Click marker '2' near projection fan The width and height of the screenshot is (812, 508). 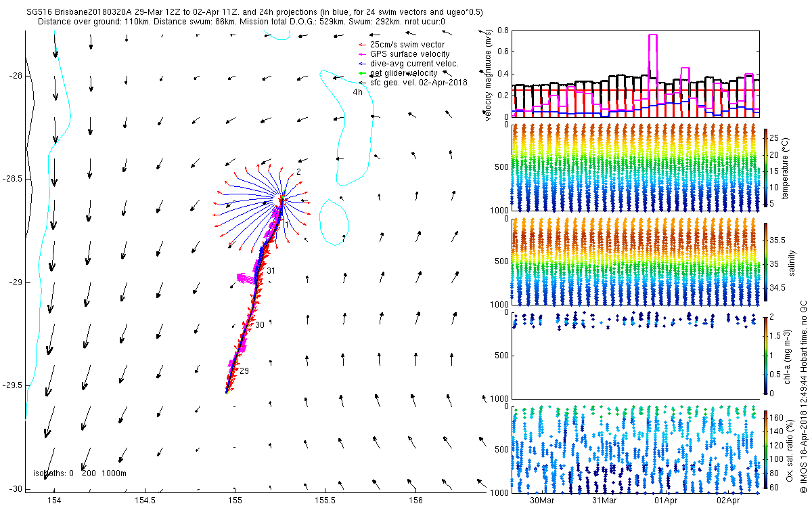pos(298,172)
